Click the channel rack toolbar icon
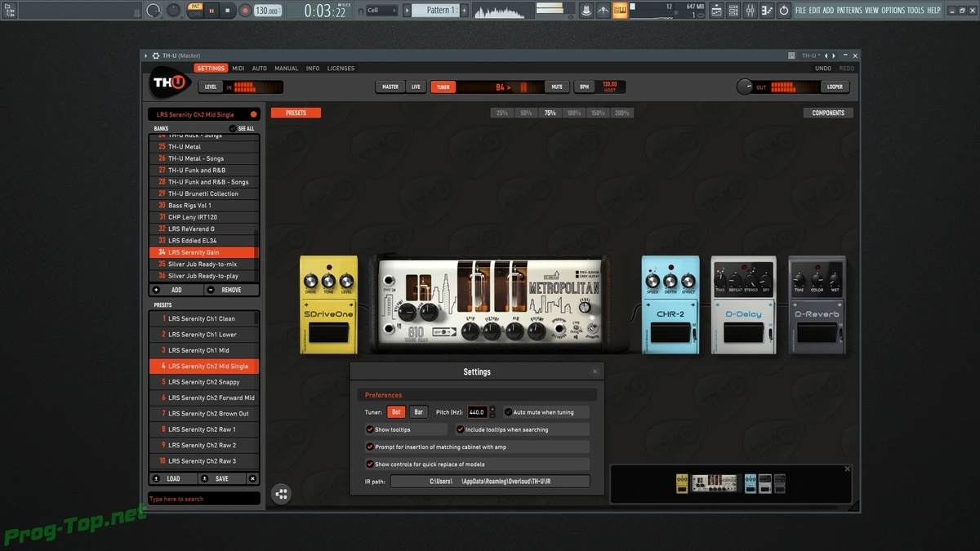Viewport: 980px width, 551px height. click(x=733, y=11)
